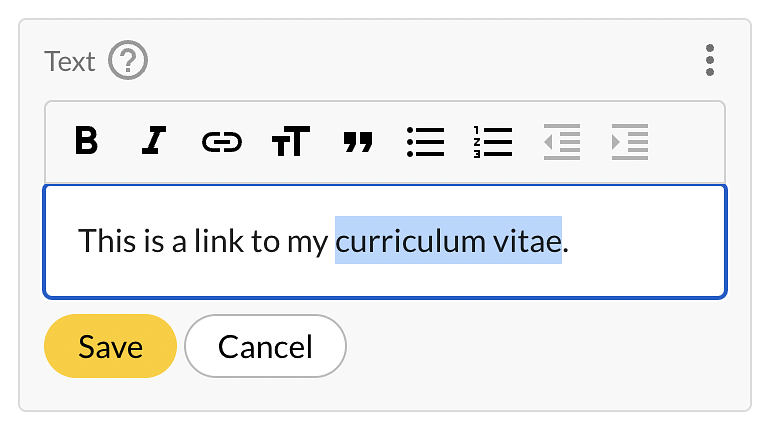Click the highlighted "curriculum vitae" text

pos(448,241)
